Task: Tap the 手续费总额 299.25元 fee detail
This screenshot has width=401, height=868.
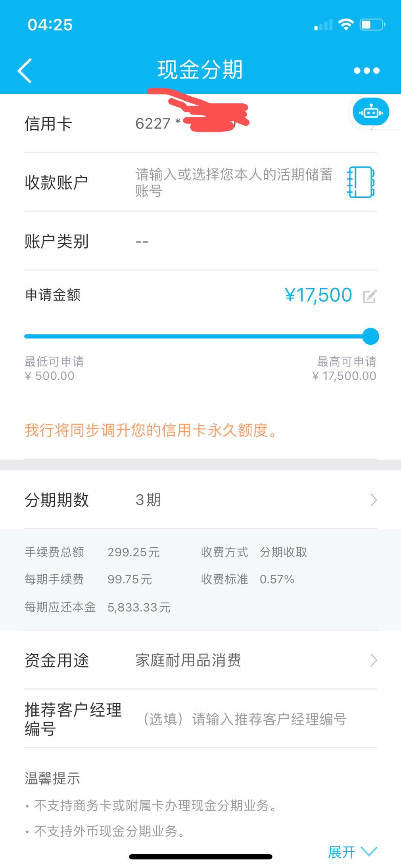Action: (x=92, y=552)
